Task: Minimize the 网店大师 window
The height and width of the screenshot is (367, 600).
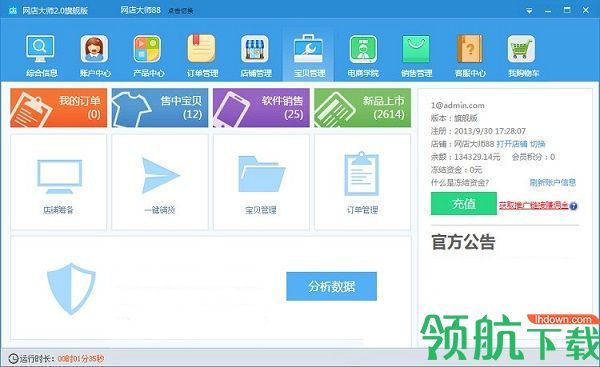Action: (548, 11)
